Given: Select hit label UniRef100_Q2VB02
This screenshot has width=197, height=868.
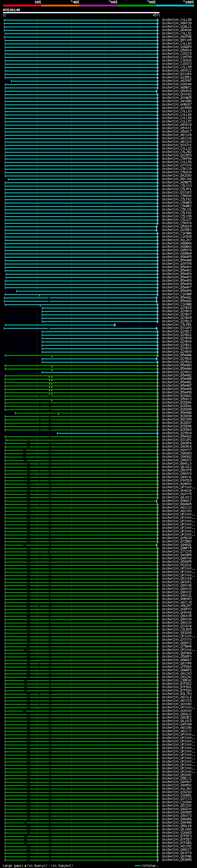Looking at the screenshot, I should pos(176,349).
